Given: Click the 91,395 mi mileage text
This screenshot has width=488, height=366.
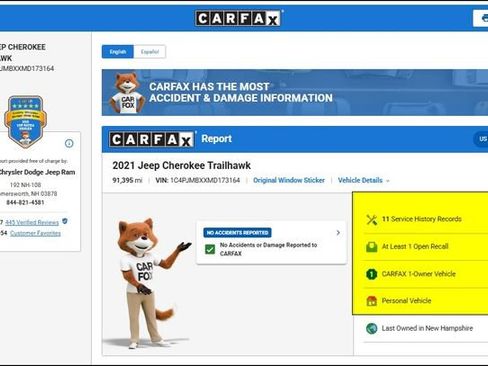Looking at the screenshot, I should (x=127, y=180).
